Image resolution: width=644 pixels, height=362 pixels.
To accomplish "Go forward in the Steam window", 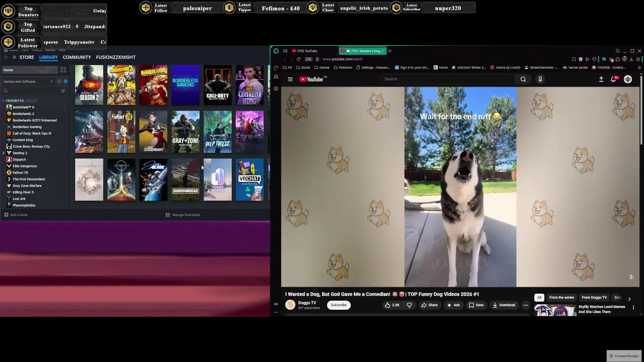I will (15, 57).
